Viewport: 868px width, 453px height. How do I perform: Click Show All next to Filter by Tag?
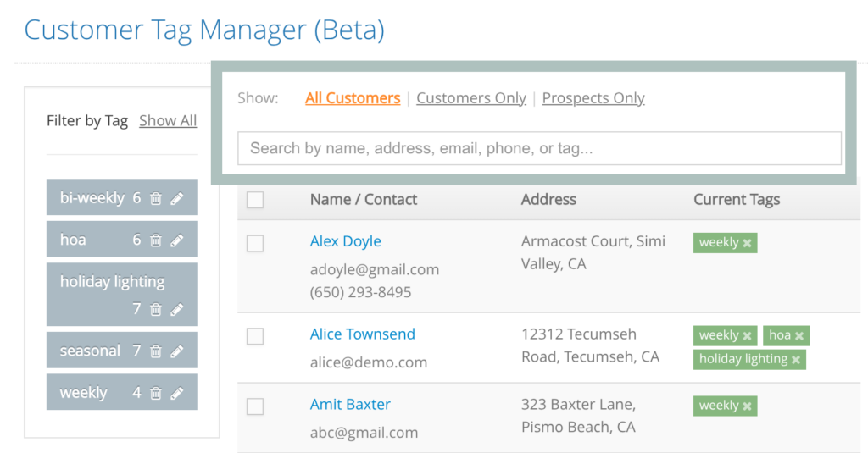(168, 121)
